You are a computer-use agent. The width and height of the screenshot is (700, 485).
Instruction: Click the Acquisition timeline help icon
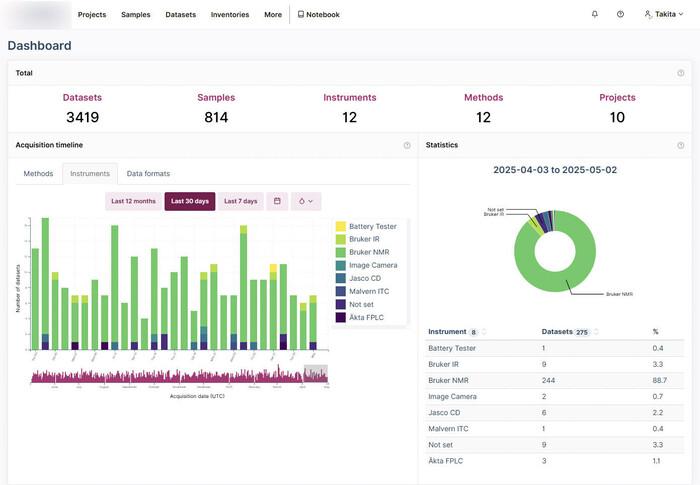(x=407, y=145)
